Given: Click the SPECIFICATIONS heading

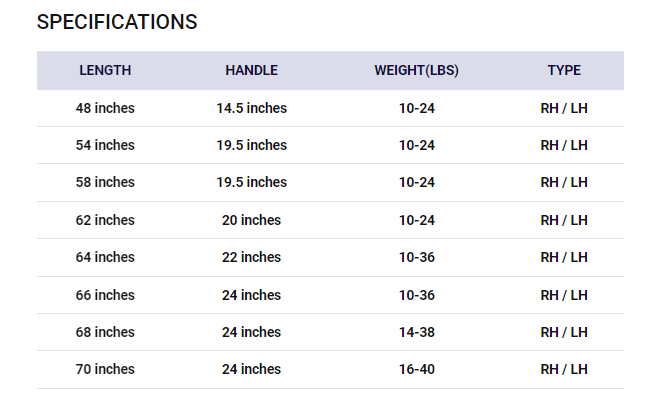Looking at the screenshot, I should click(117, 22).
